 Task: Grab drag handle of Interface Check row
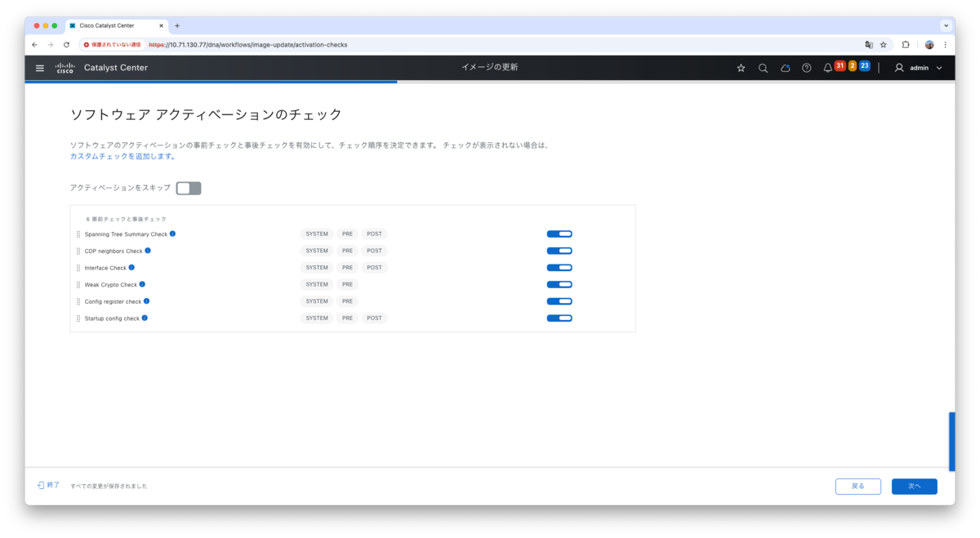click(78, 268)
